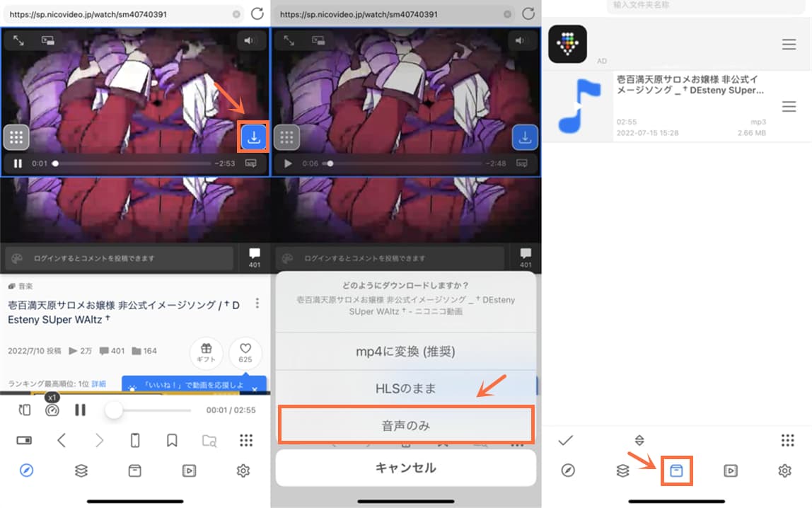Open nine-dot grid menu in files screen
812x508 pixels.
pyautogui.click(x=788, y=441)
